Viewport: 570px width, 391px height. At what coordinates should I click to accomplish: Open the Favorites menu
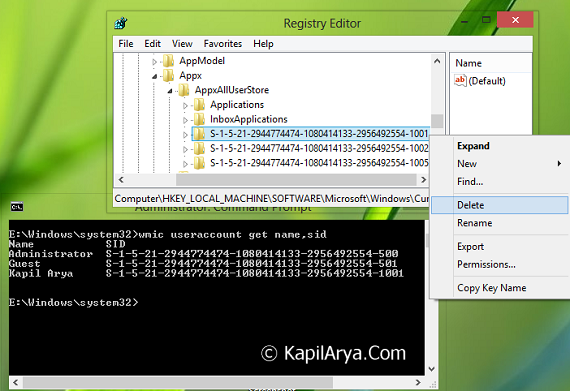(x=223, y=44)
